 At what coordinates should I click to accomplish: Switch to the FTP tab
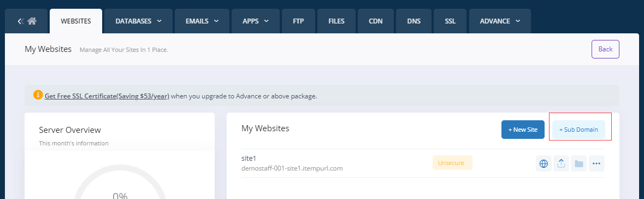299,21
